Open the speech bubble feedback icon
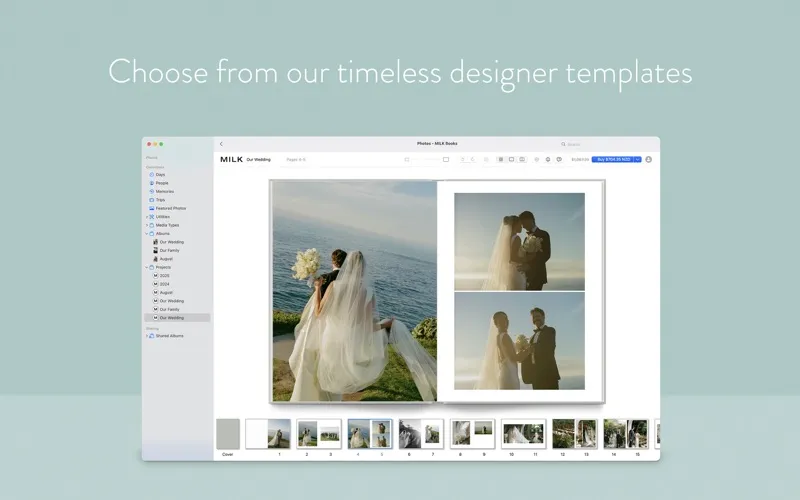This screenshot has height=500, width=800. point(559,160)
